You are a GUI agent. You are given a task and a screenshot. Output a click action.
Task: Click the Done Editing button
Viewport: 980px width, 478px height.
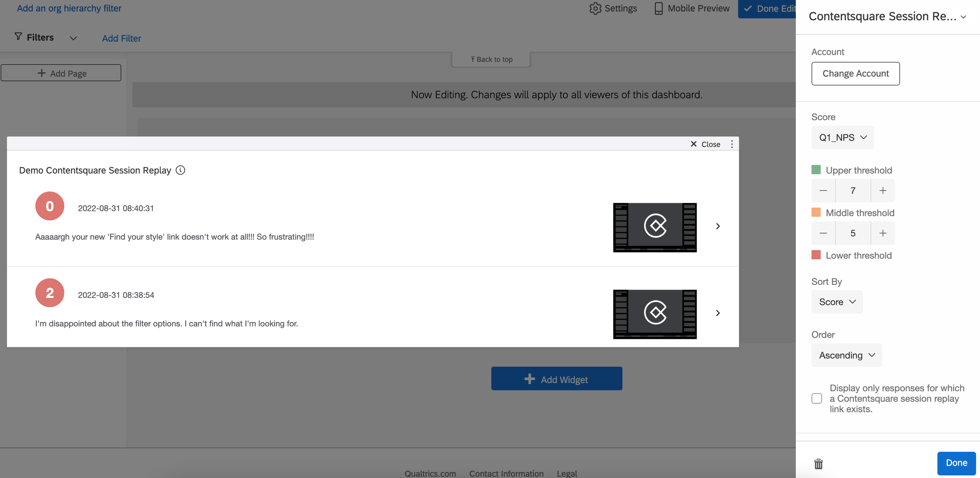pos(767,8)
